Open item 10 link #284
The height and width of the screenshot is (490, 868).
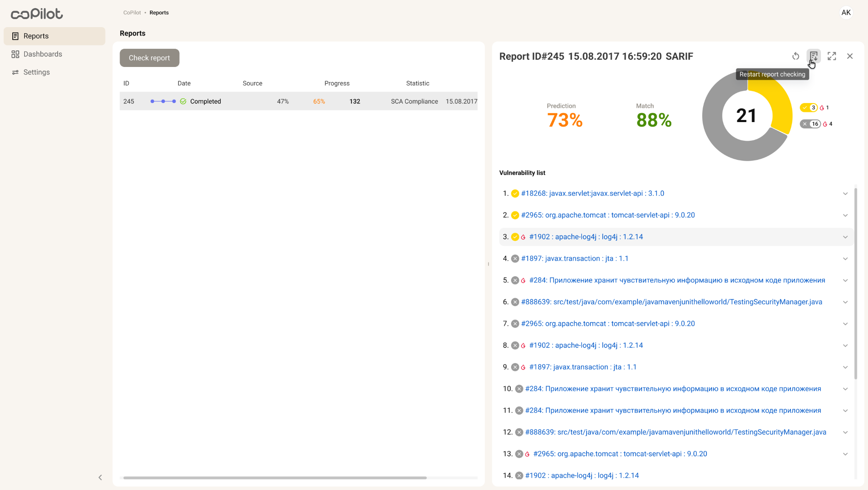pyautogui.click(x=673, y=389)
